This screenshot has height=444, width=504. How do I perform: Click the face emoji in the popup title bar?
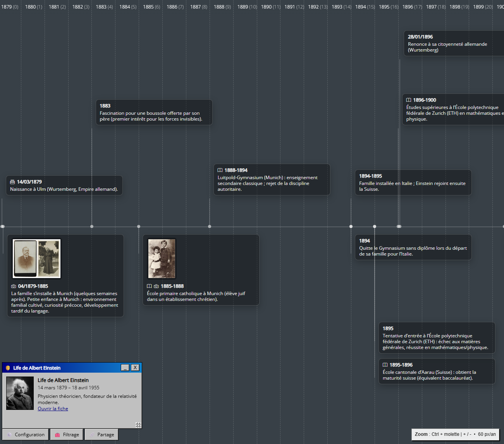[7, 368]
